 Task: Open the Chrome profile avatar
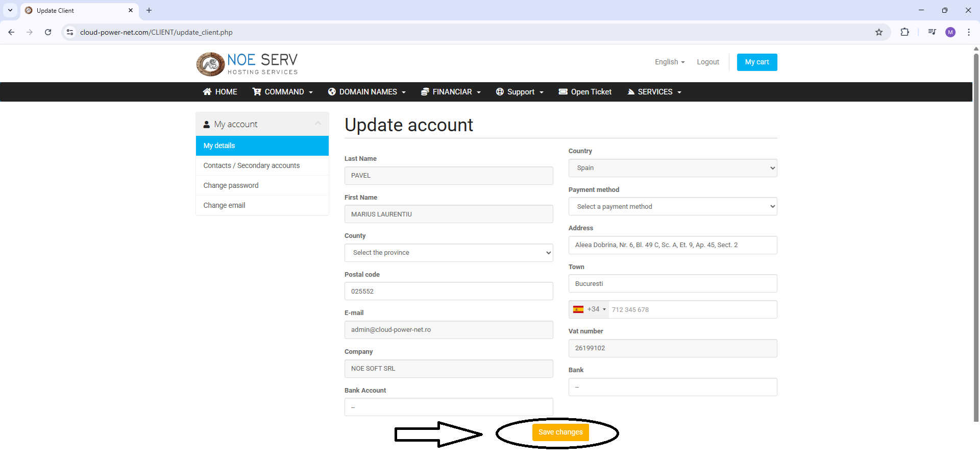pyautogui.click(x=950, y=32)
